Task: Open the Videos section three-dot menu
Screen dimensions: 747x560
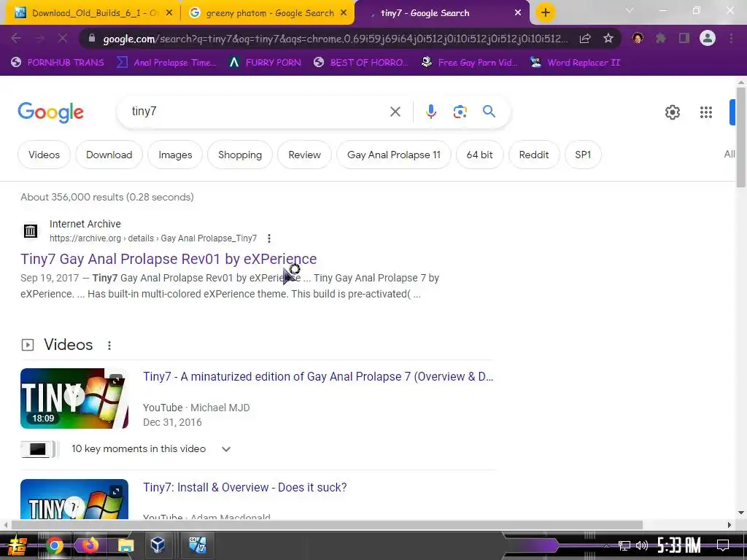Action: click(109, 346)
